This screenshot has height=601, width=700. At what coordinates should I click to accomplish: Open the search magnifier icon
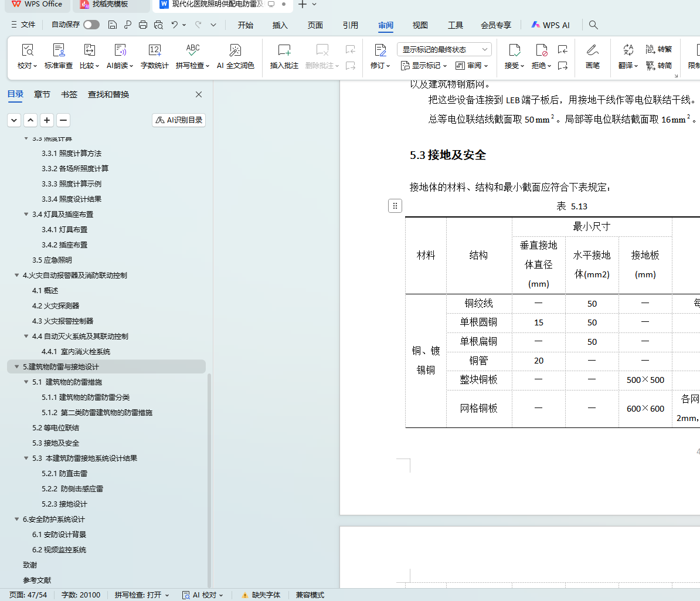[x=593, y=25]
